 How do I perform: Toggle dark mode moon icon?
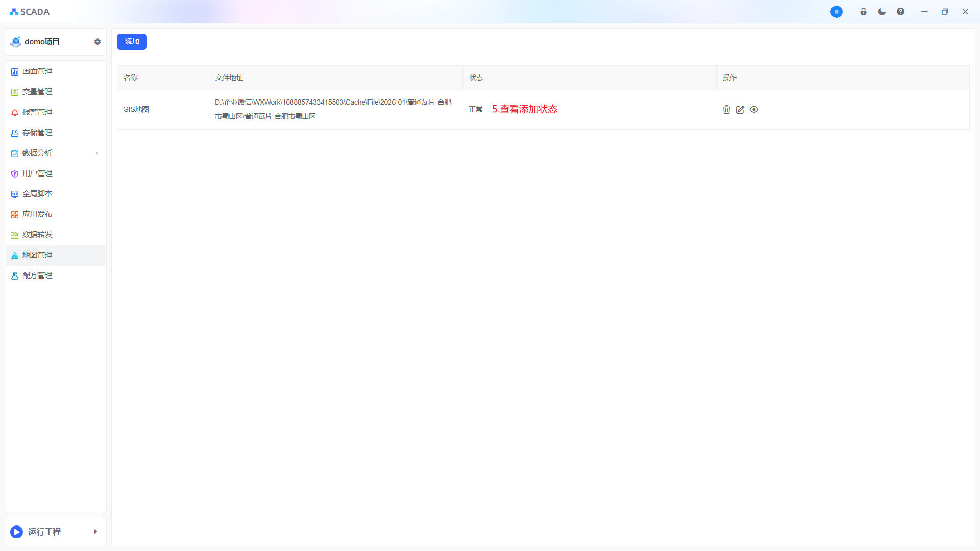pos(882,12)
